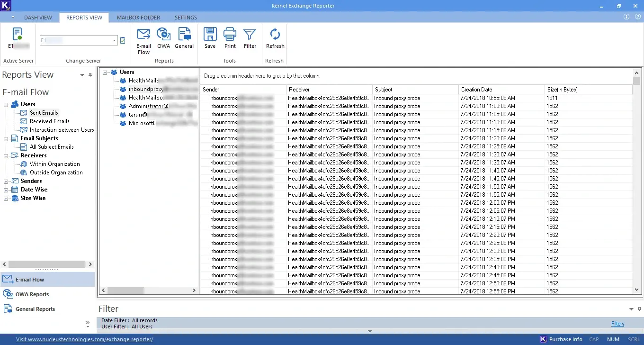644x345 pixels.
Task: Open Reports View panel options arrow
Action: (x=82, y=75)
